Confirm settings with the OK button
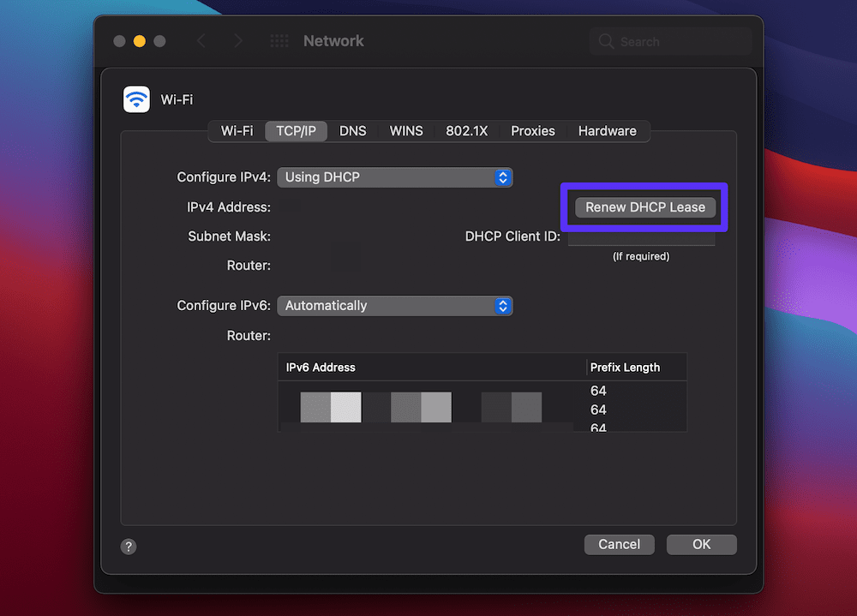 [701, 544]
